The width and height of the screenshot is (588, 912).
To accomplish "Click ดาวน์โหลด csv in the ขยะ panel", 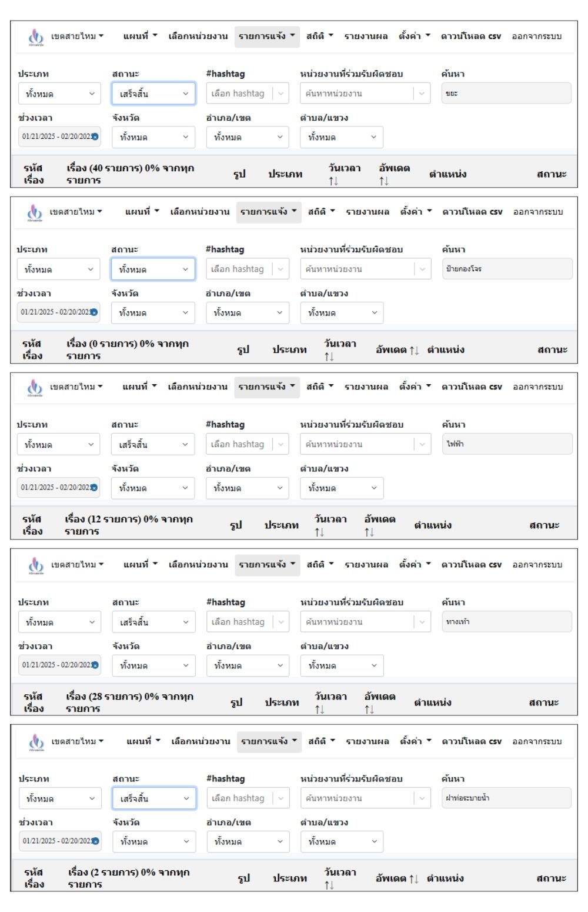I will click(x=470, y=36).
